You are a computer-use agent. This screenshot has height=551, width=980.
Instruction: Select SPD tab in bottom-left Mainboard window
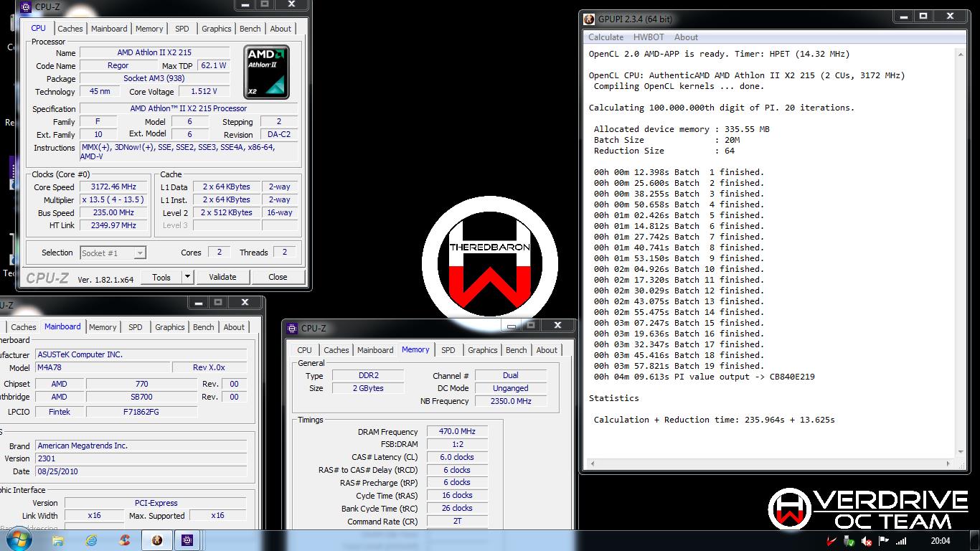pyautogui.click(x=136, y=327)
